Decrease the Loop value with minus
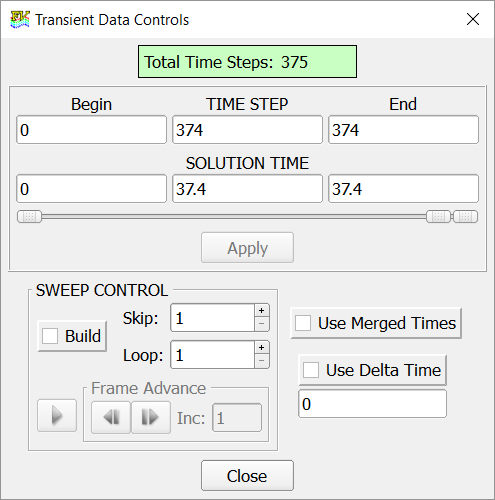The image size is (495, 500). click(x=262, y=361)
